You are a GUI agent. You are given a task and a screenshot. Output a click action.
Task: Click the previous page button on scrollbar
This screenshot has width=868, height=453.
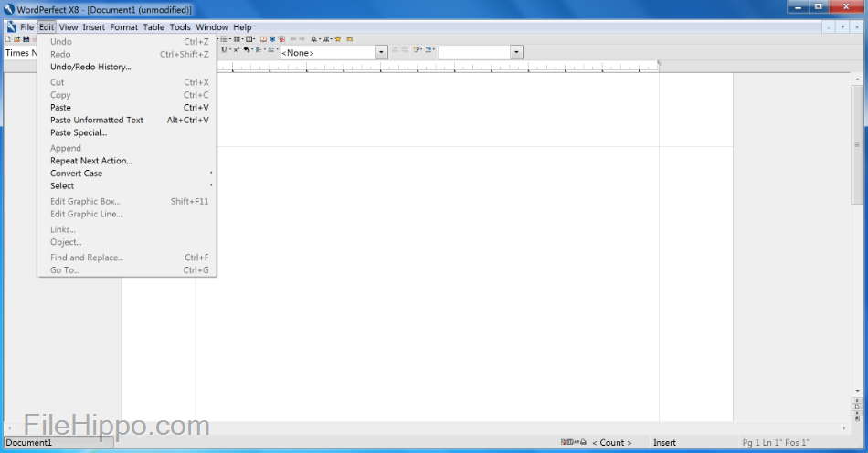click(857, 400)
